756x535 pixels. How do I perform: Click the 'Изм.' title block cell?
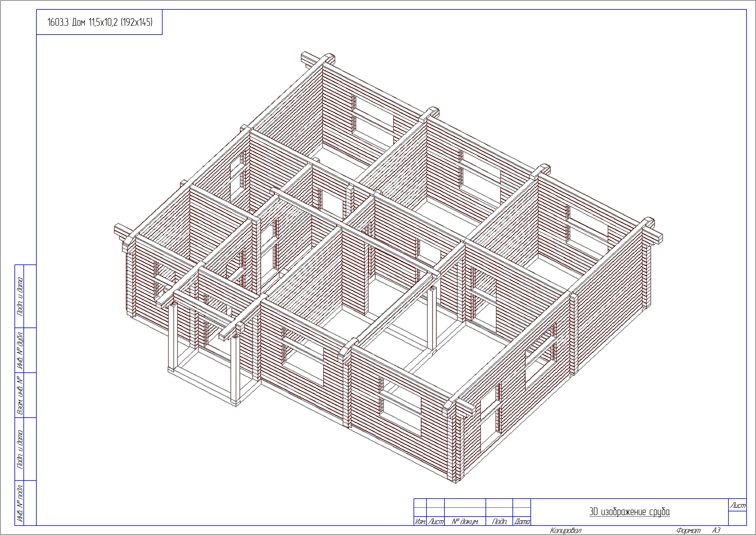[x=420, y=521]
